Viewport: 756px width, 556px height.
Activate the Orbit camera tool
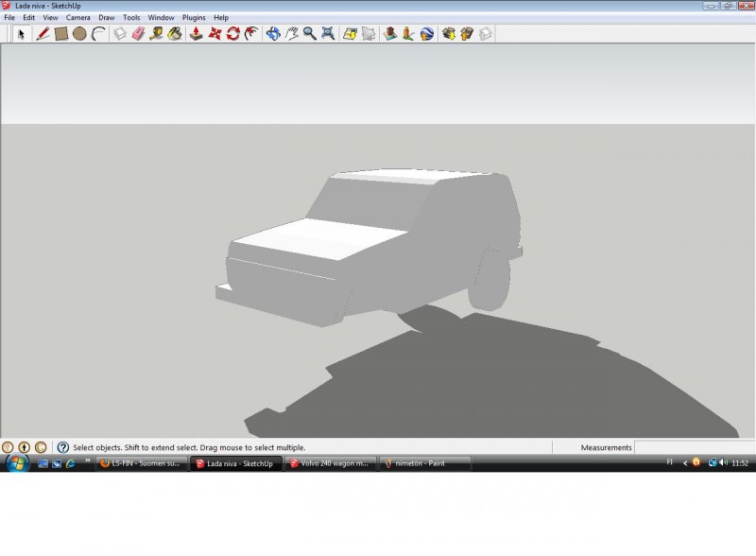click(273, 34)
